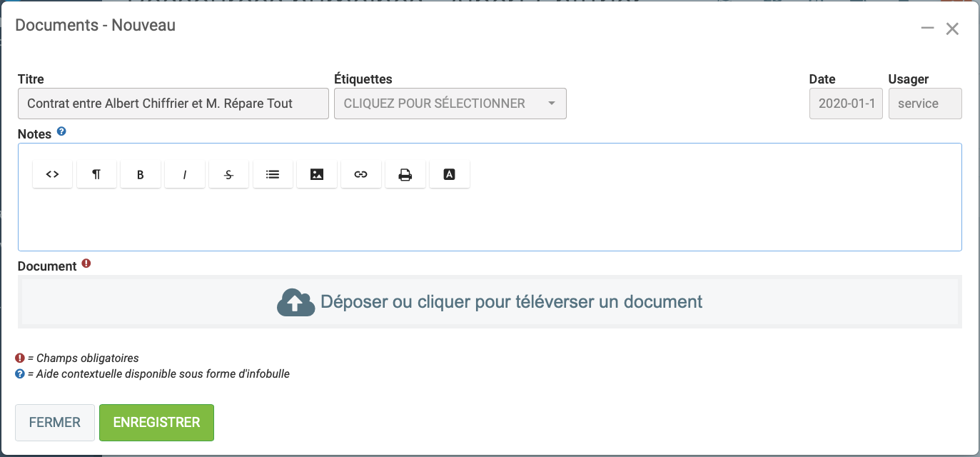Select the Usager field
The width and height of the screenshot is (980, 457).
coord(924,104)
